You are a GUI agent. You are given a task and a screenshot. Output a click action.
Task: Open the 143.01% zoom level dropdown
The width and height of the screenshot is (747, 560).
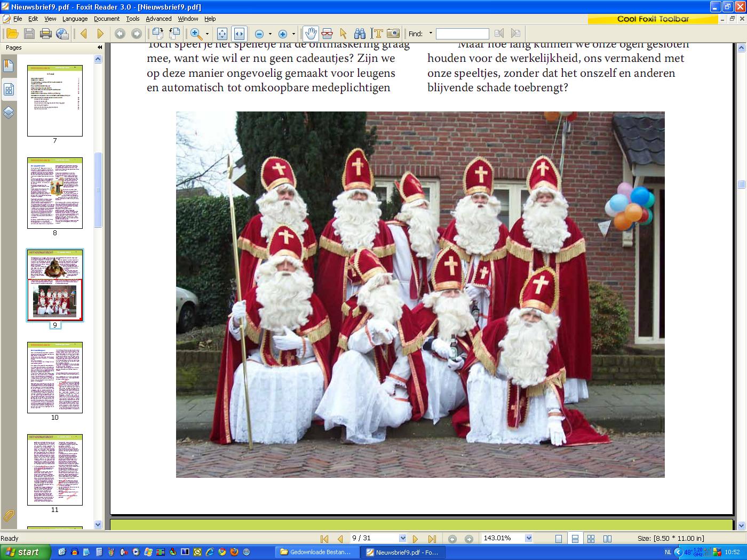click(x=528, y=538)
